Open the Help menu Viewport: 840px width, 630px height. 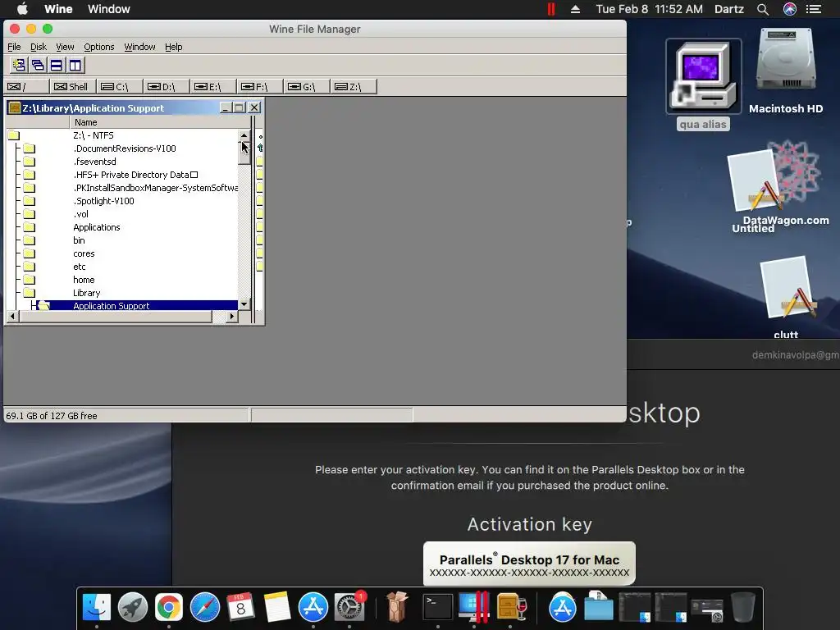174,47
